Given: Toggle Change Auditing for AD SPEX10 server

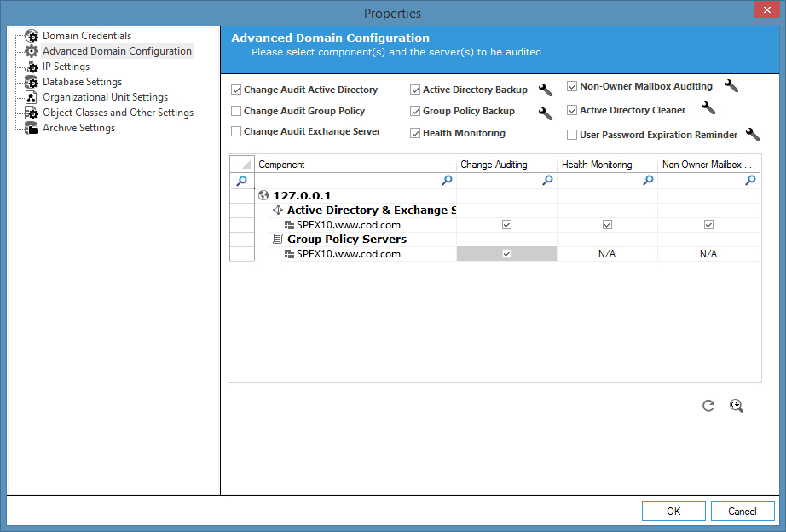Looking at the screenshot, I should [x=506, y=224].
